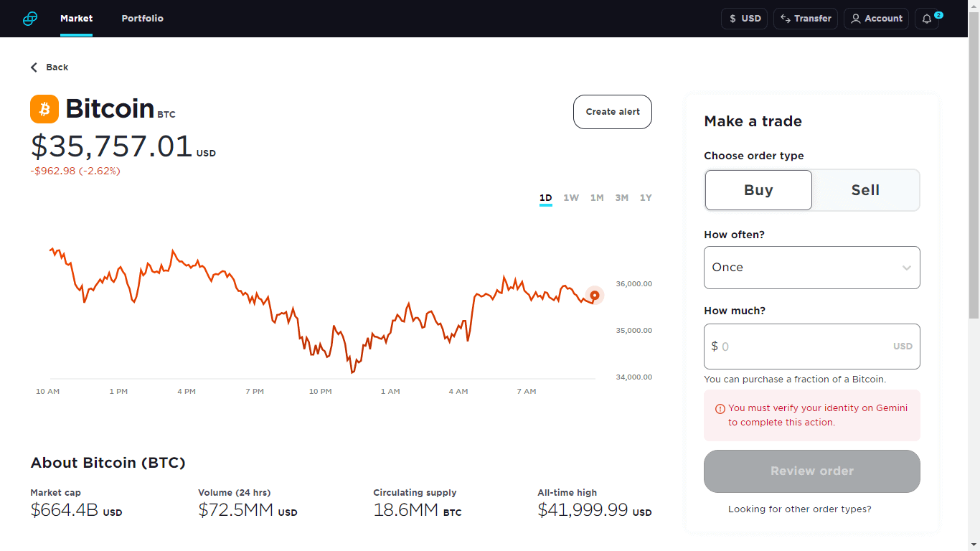Open the "How often?" Once dropdown
This screenshot has width=980, height=551.
tap(811, 267)
